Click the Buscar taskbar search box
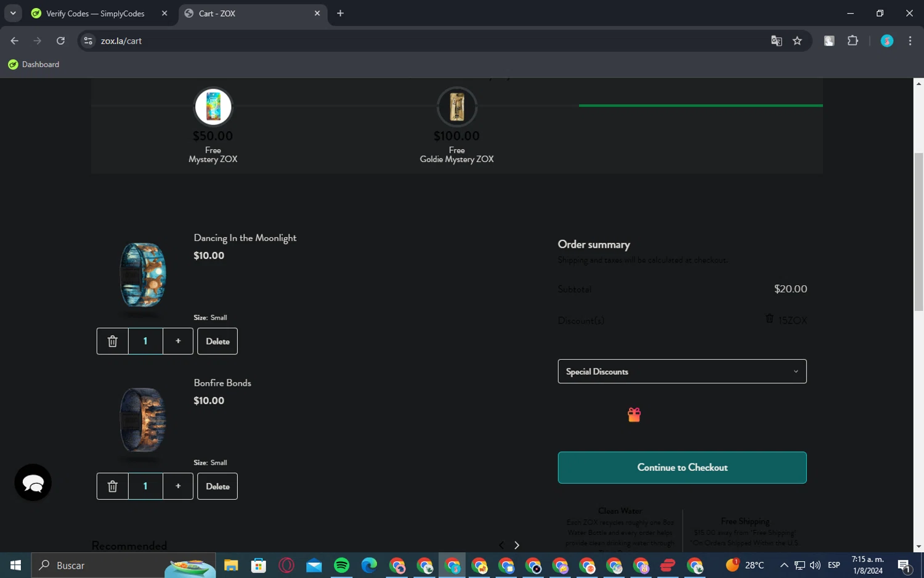Image resolution: width=924 pixels, height=578 pixels. 124,565
